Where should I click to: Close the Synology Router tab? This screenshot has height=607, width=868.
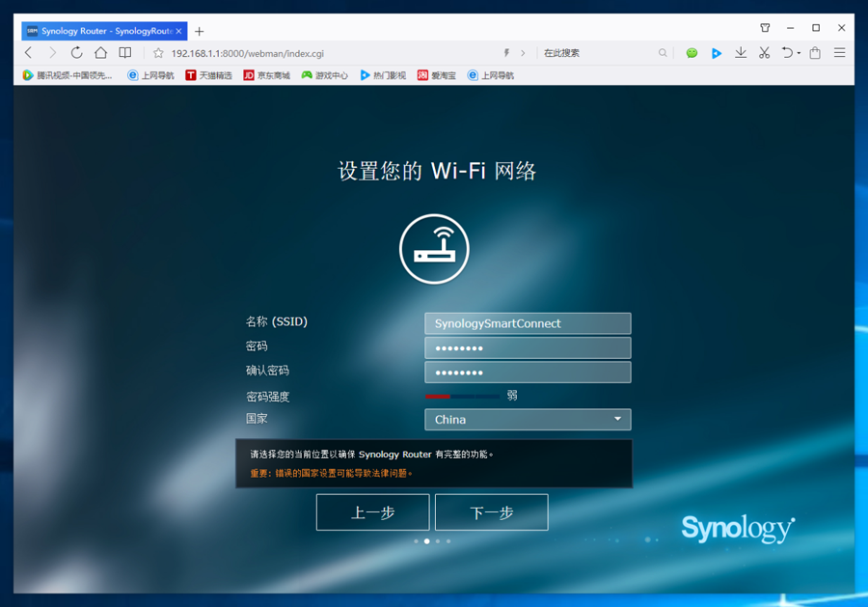click(178, 31)
